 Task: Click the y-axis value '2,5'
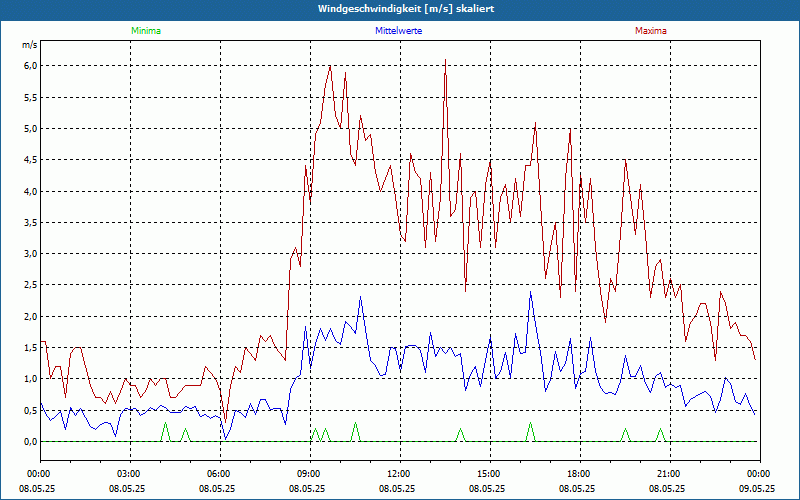(x=31, y=285)
